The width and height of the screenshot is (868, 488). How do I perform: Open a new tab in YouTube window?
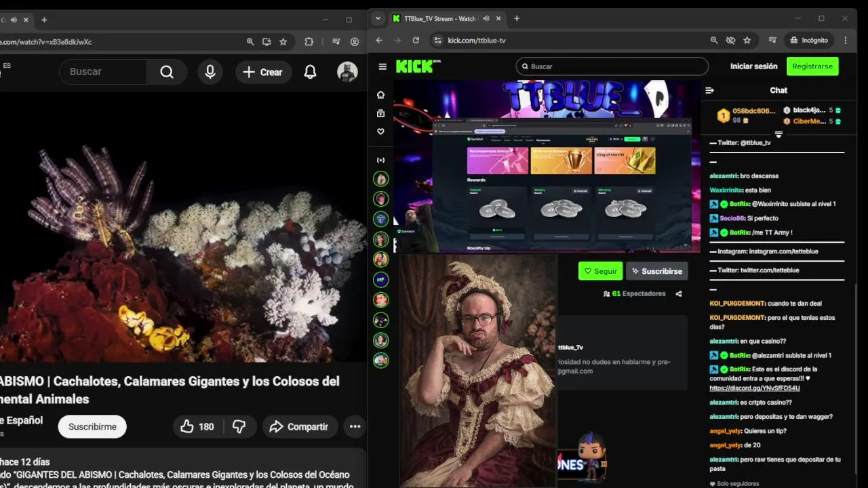[x=44, y=20]
